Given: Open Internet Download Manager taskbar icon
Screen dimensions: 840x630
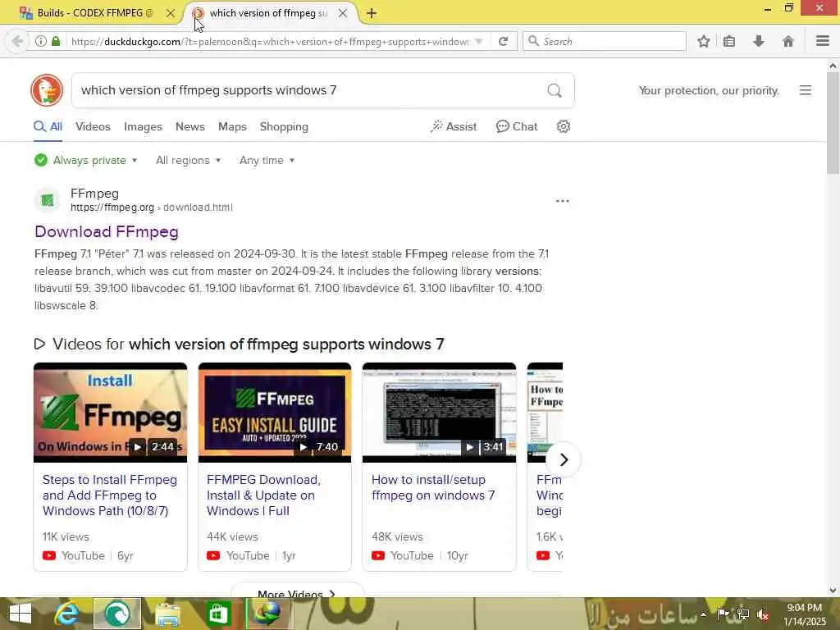Looking at the screenshot, I should click(x=267, y=614).
